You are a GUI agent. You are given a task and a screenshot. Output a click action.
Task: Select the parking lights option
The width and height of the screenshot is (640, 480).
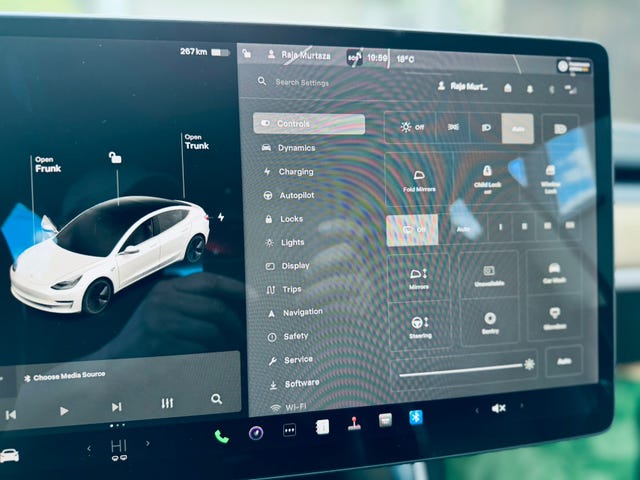(x=453, y=127)
